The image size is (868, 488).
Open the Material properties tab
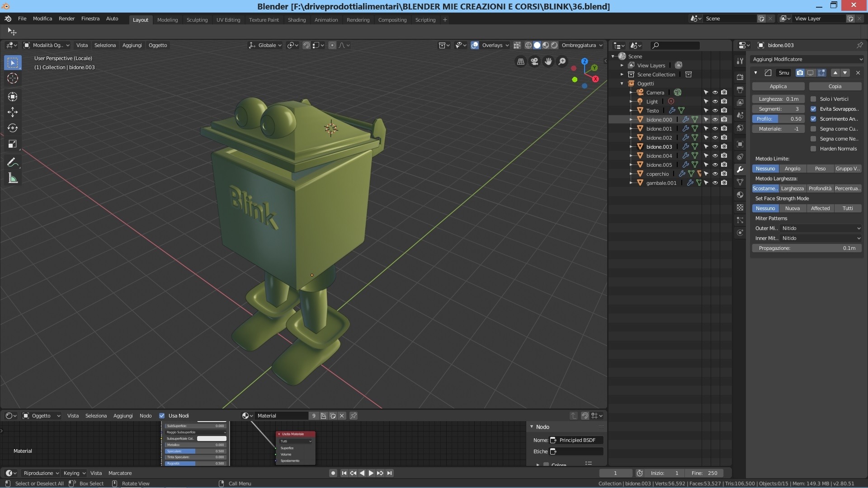(740, 195)
